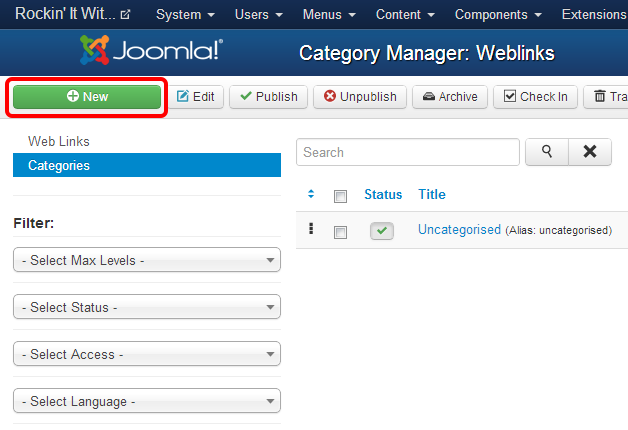The image size is (628, 430).
Task: Open Select Access filter dropdown
Action: [x=147, y=354]
